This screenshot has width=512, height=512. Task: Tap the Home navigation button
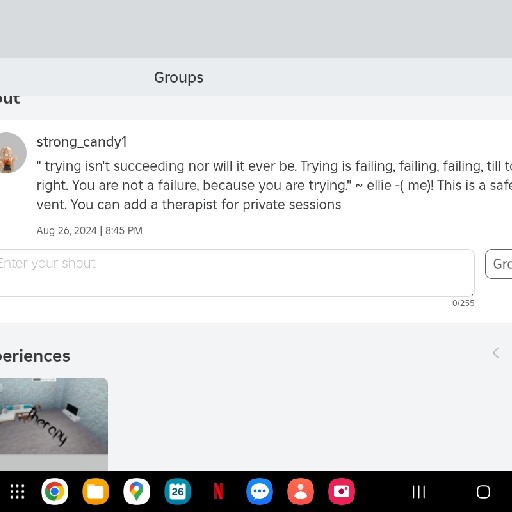point(483,492)
